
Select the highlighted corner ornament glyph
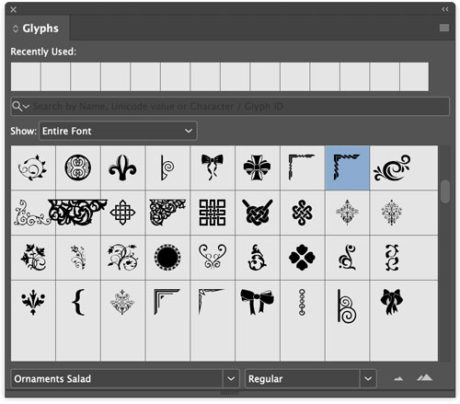click(x=347, y=168)
